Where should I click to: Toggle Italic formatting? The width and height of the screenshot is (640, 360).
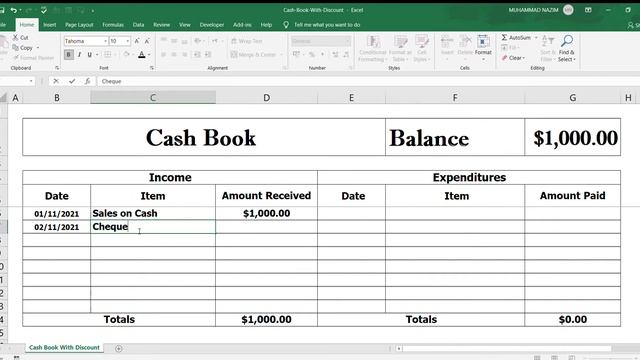click(x=79, y=54)
